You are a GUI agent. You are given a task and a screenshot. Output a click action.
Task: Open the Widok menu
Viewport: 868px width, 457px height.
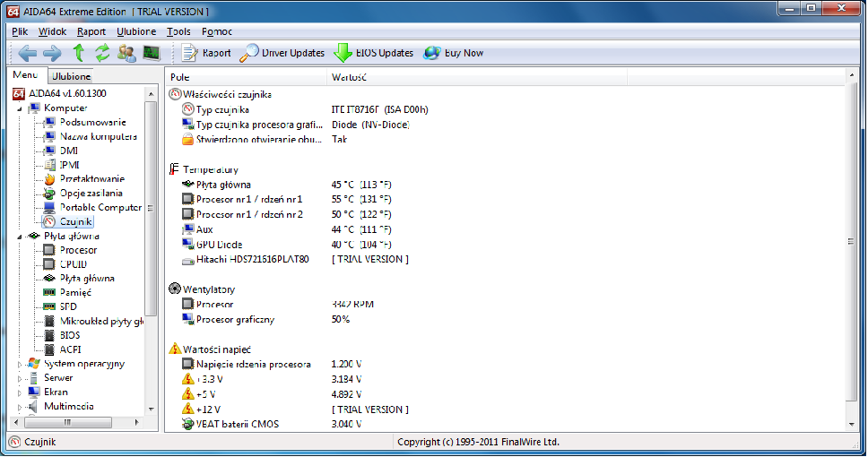click(52, 31)
